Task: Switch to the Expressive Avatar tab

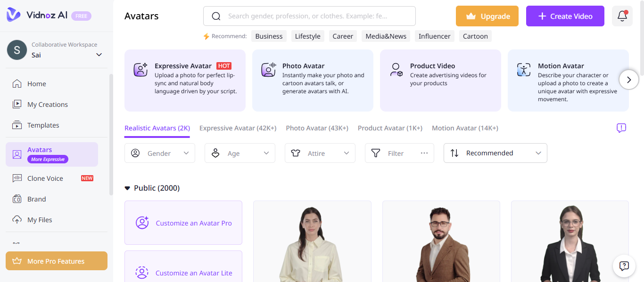Action: point(238,128)
